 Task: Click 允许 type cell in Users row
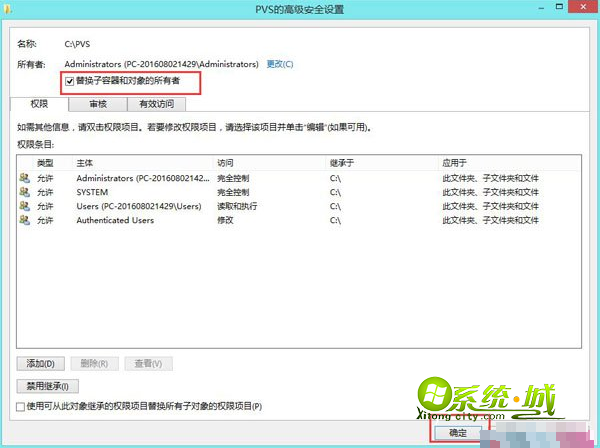tap(45, 206)
